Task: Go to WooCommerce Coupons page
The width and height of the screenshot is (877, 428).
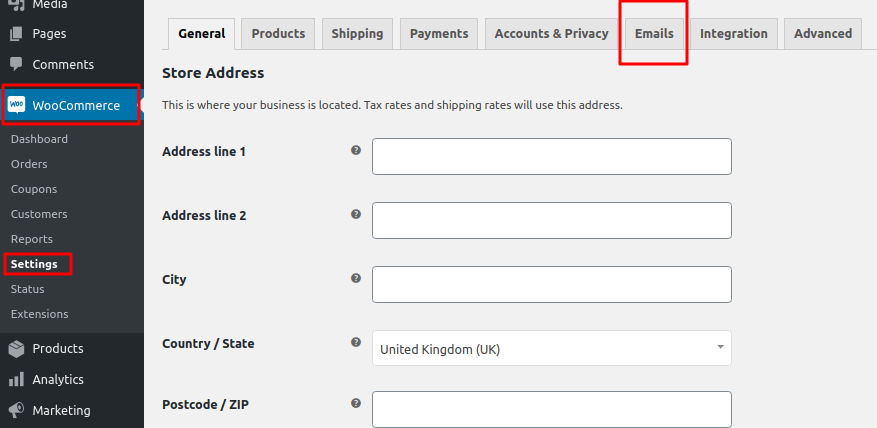Action: (34, 189)
